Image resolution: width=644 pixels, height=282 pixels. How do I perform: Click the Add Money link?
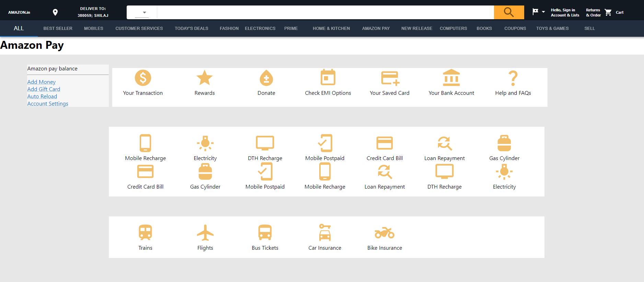tap(41, 82)
